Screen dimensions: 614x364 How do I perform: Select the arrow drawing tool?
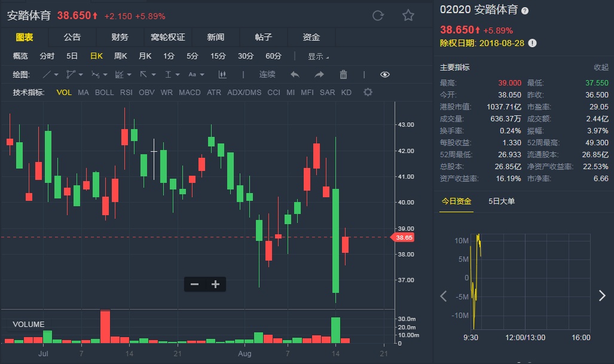[143, 74]
